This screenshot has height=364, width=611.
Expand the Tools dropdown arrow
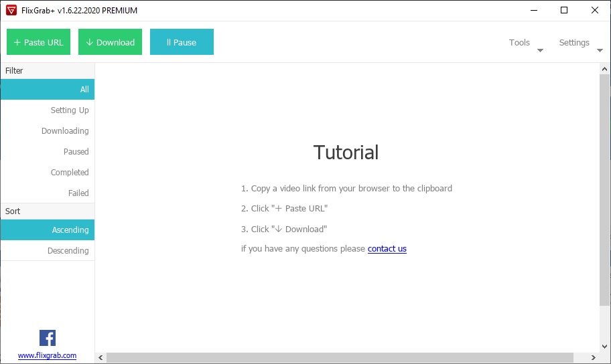click(x=540, y=50)
